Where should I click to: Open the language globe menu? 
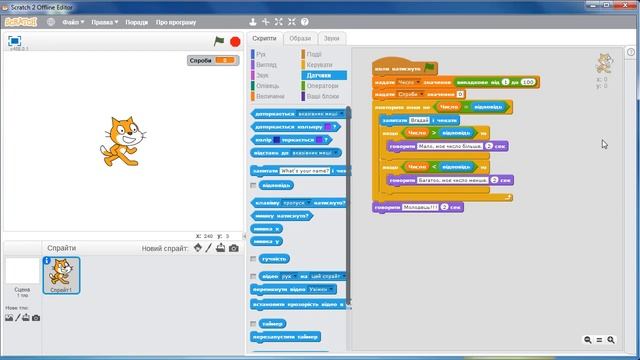(x=51, y=22)
